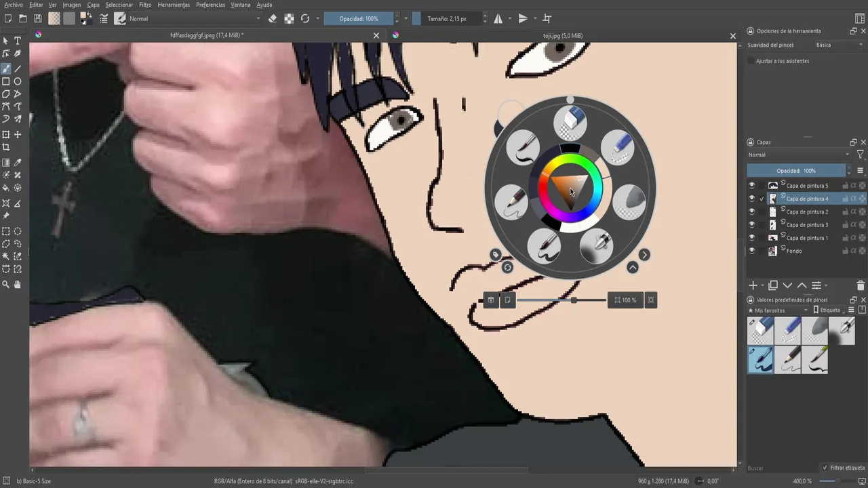The width and height of the screenshot is (868, 488).
Task: Add a new paint layer
Action: click(753, 285)
